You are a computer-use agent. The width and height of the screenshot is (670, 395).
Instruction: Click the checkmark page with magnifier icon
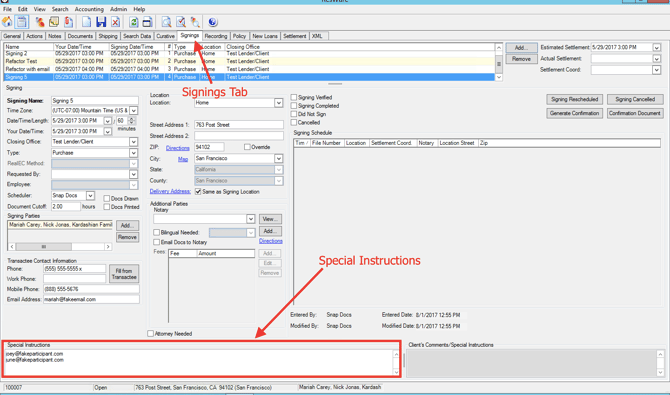(181, 22)
